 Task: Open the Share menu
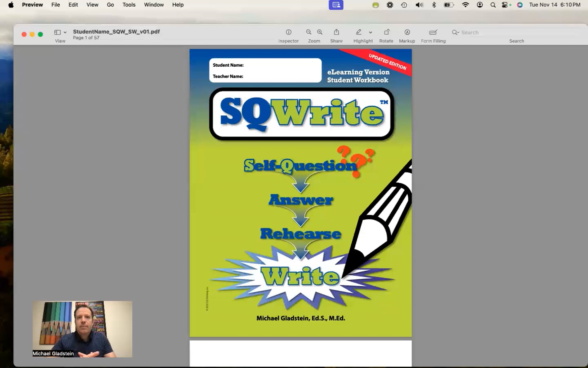(x=336, y=32)
